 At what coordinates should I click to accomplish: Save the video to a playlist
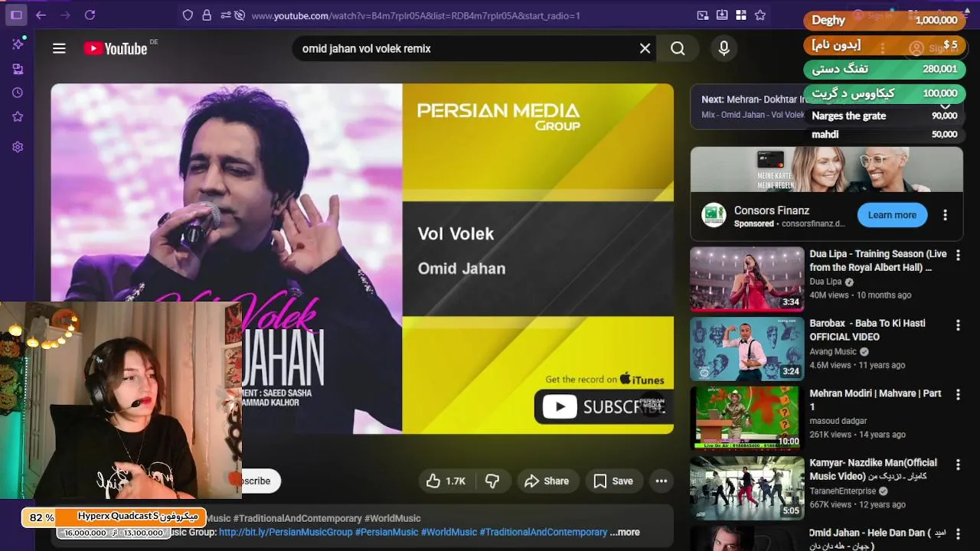(613, 481)
